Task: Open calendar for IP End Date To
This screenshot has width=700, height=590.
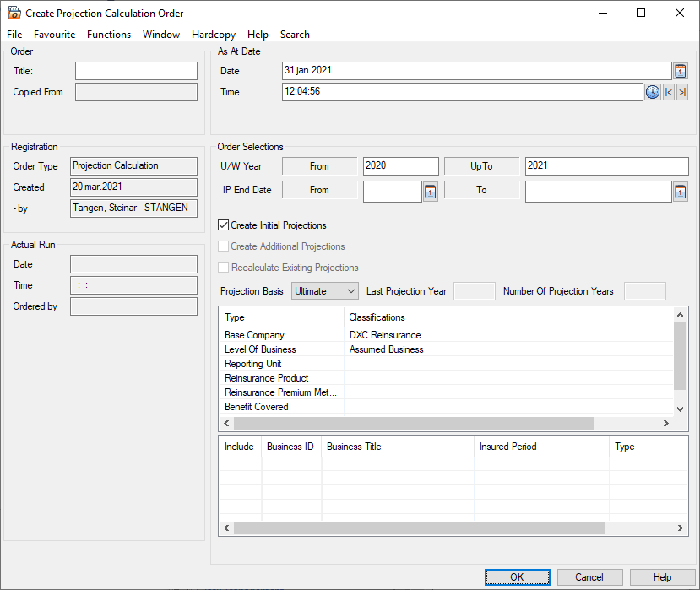Action: (x=681, y=192)
